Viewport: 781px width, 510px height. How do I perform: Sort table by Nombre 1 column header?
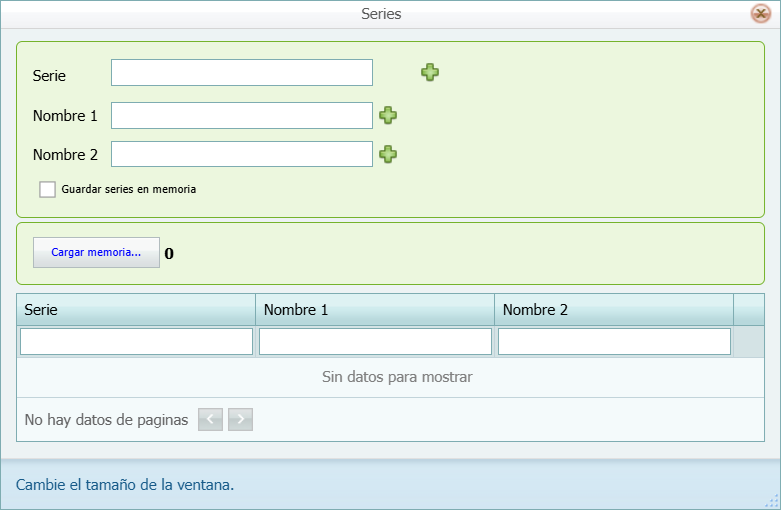(375, 310)
